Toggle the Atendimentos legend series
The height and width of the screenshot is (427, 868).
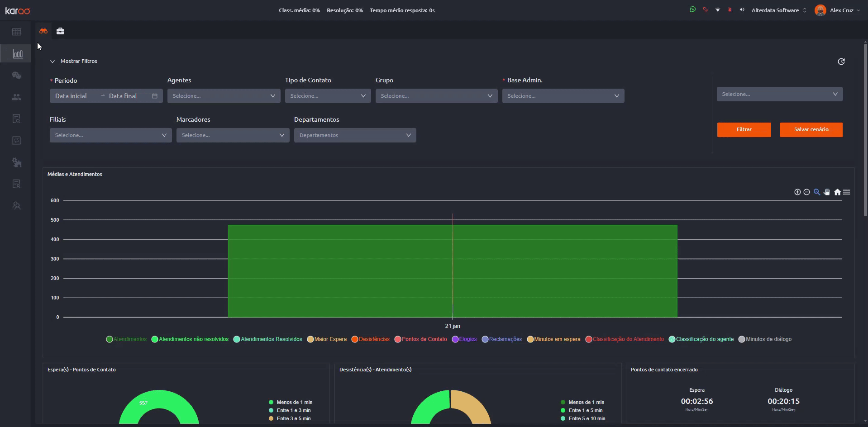pos(126,339)
